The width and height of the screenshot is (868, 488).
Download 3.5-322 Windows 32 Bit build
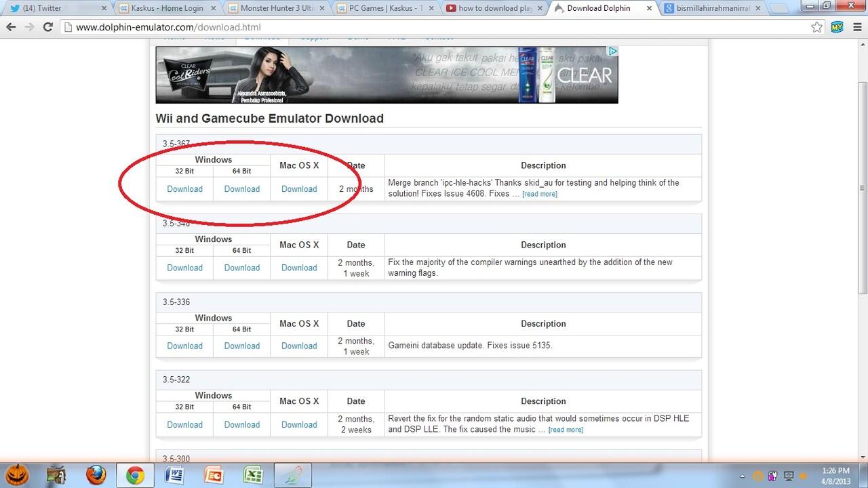click(x=184, y=424)
